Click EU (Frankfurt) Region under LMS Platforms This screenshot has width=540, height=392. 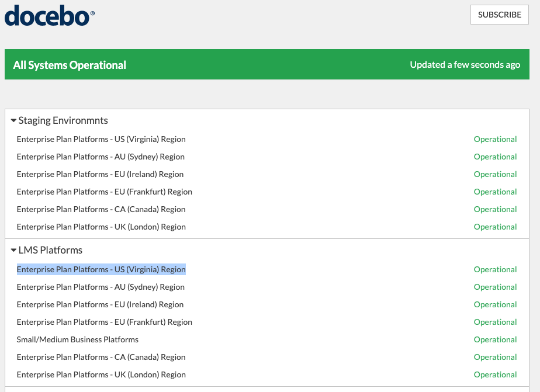[104, 322]
